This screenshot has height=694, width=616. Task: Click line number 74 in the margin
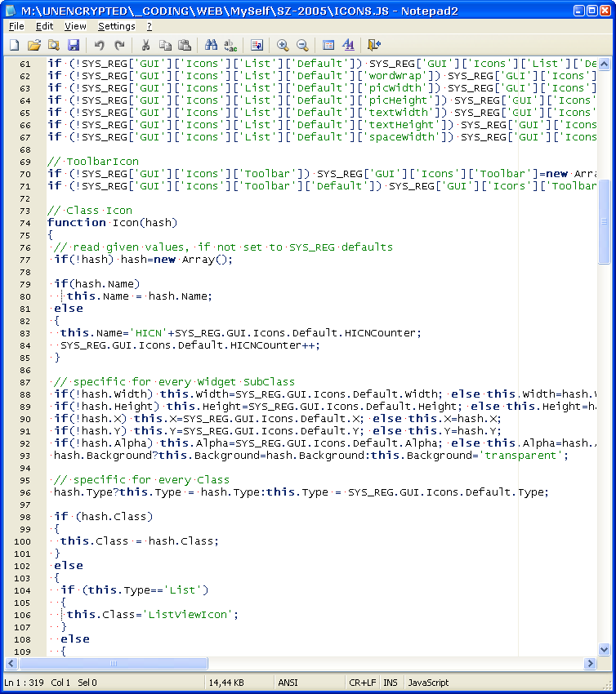point(25,224)
